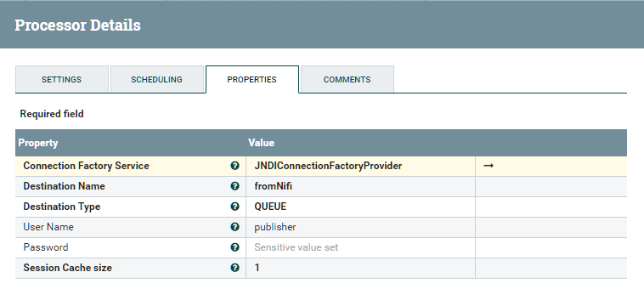
Task: Open the Settings tab
Action: pyautogui.click(x=62, y=79)
